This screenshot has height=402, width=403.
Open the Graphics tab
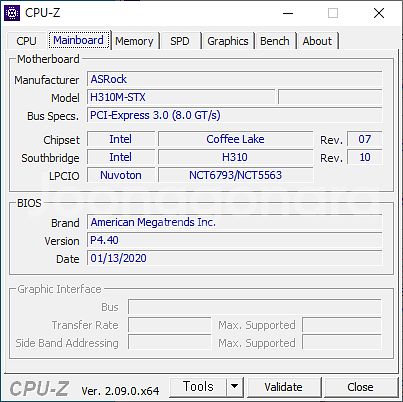[x=228, y=41]
